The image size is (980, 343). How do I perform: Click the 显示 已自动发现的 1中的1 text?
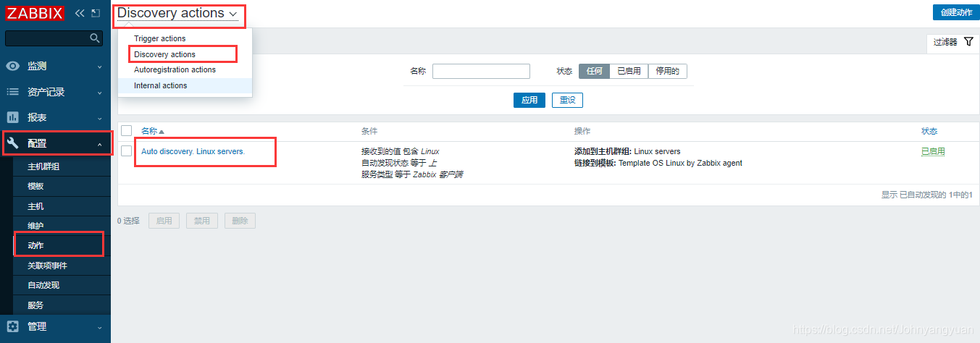[x=926, y=195]
